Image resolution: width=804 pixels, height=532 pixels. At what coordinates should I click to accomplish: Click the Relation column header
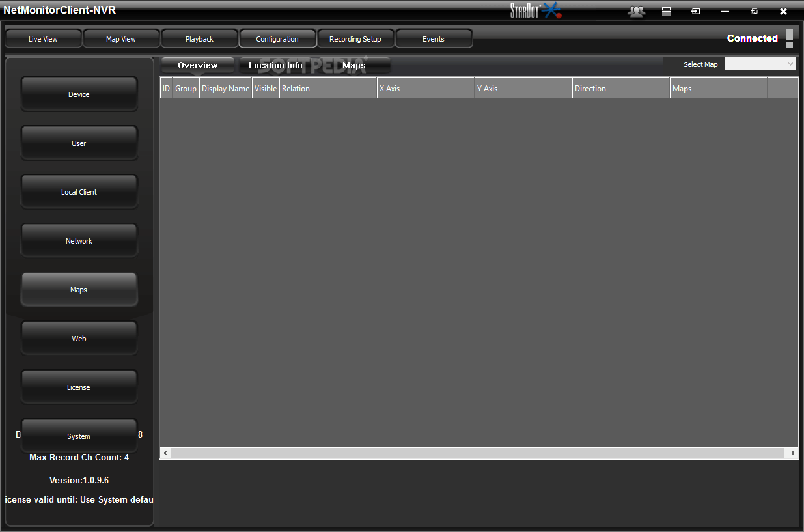click(x=329, y=89)
